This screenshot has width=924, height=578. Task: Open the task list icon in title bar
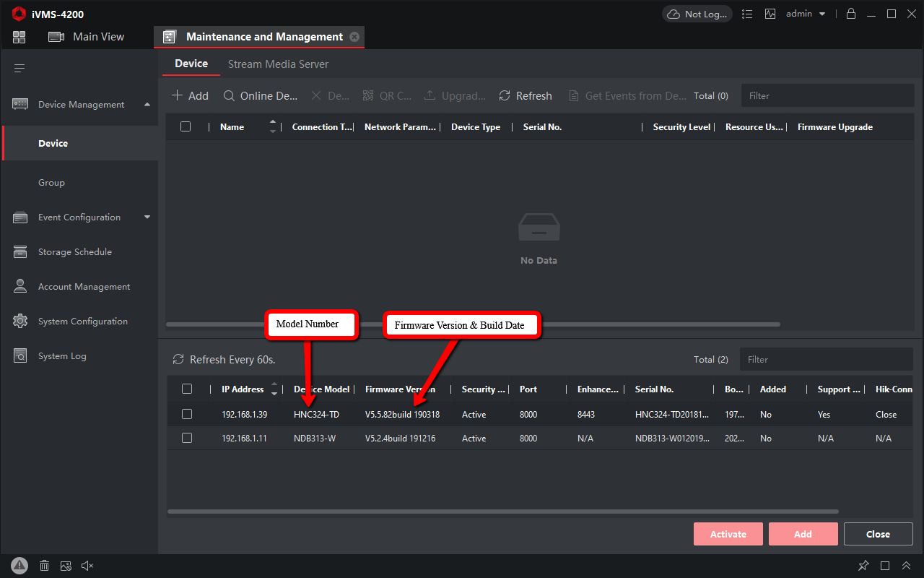(747, 14)
